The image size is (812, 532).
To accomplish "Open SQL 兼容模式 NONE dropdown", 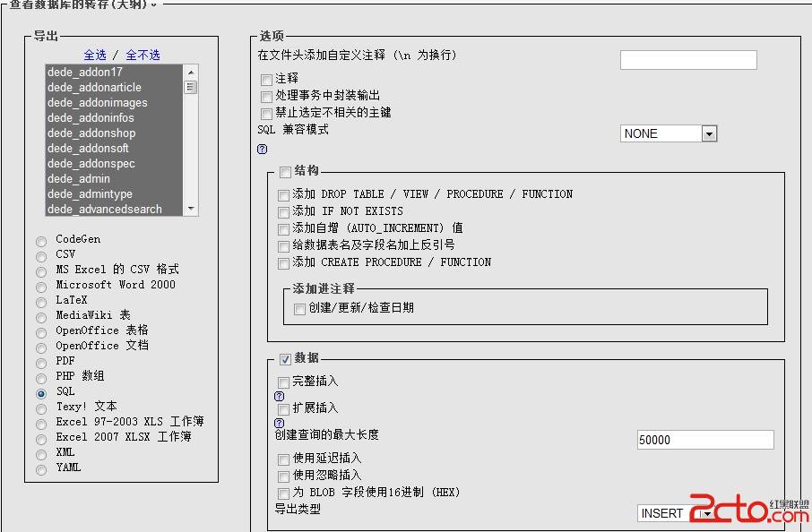I will coord(668,133).
